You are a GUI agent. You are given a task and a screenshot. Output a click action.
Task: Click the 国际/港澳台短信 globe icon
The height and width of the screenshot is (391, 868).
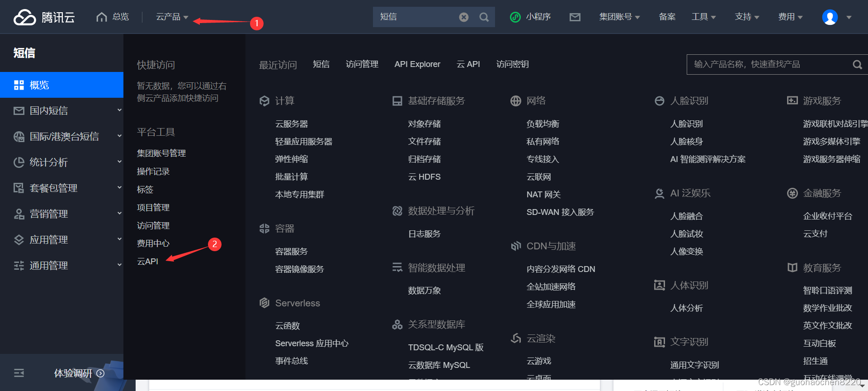[x=19, y=137]
